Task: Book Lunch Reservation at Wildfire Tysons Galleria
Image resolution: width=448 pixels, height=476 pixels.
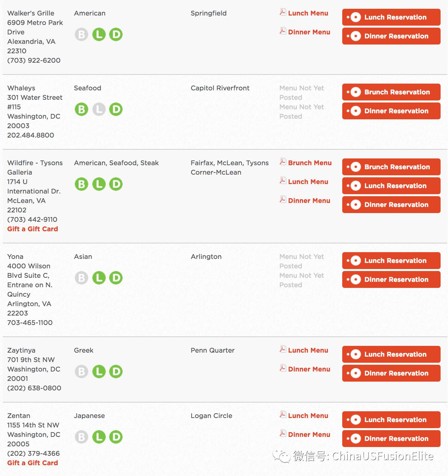Action: pos(391,186)
